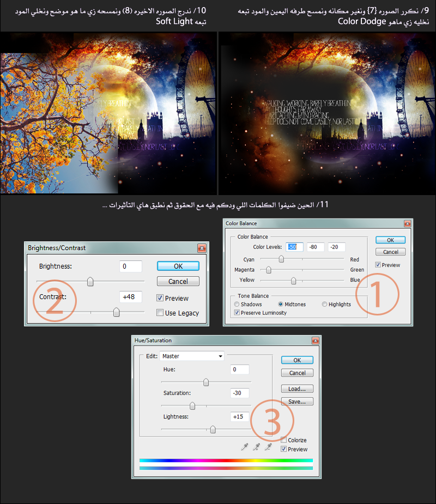The height and width of the screenshot is (504, 436).
Task: Click the Contrast slider handle
Action: (116, 312)
